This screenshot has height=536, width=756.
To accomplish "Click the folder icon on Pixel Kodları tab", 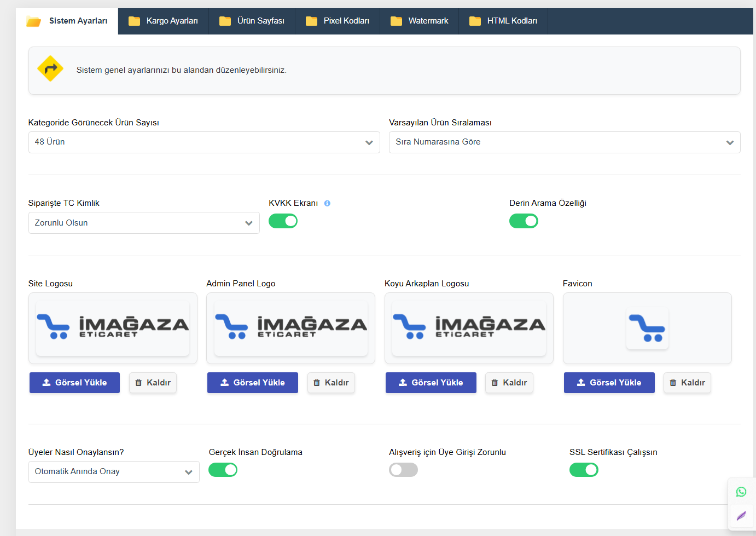I will (x=311, y=21).
